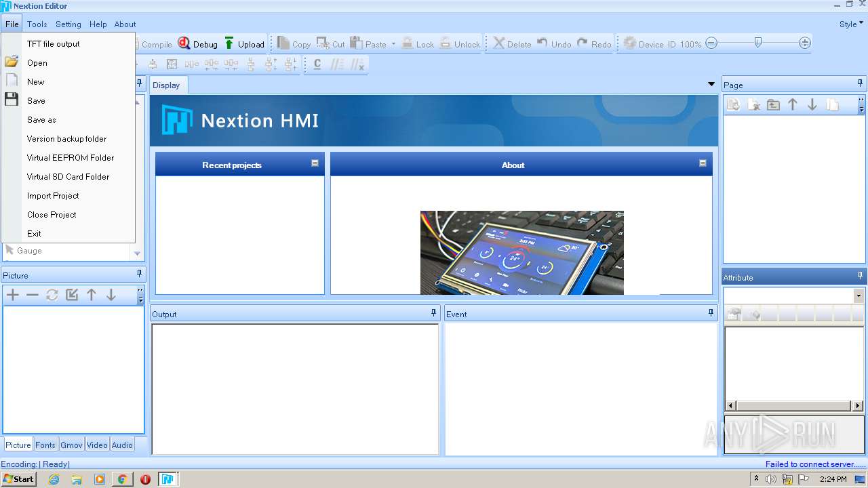Open the Display tab dropdown arrow
Screen dimensions: 868x488
[x=711, y=84]
